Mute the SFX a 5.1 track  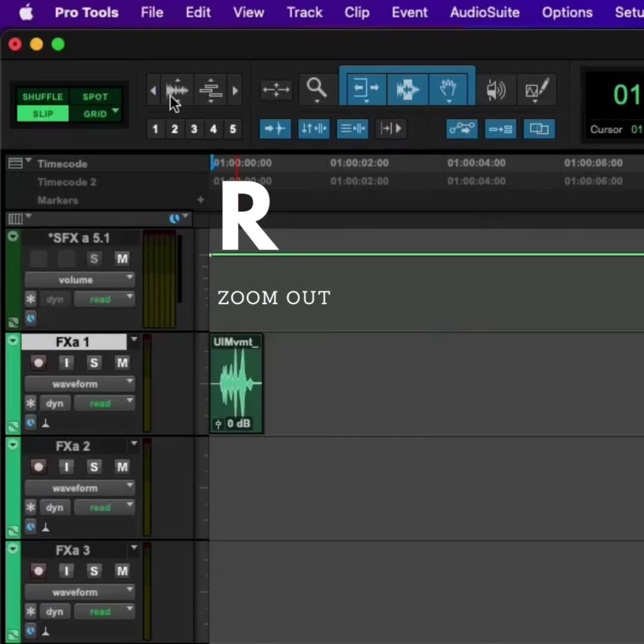[x=122, y=259]
